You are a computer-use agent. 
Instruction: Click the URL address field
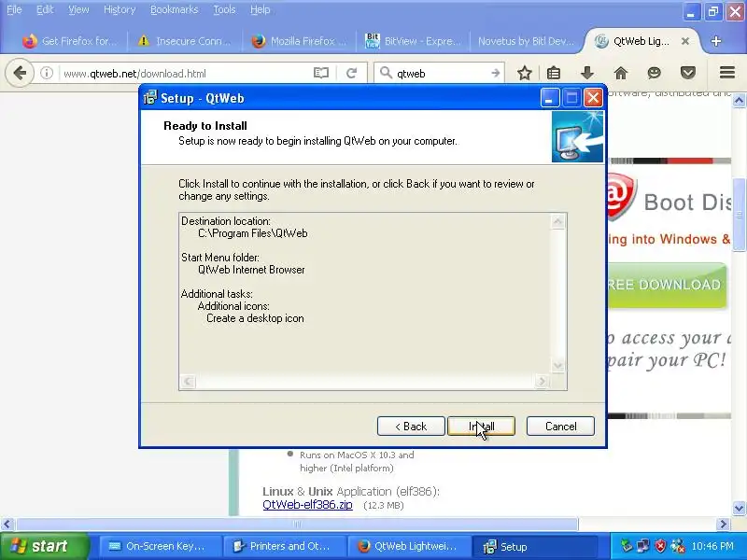point(186,74)
